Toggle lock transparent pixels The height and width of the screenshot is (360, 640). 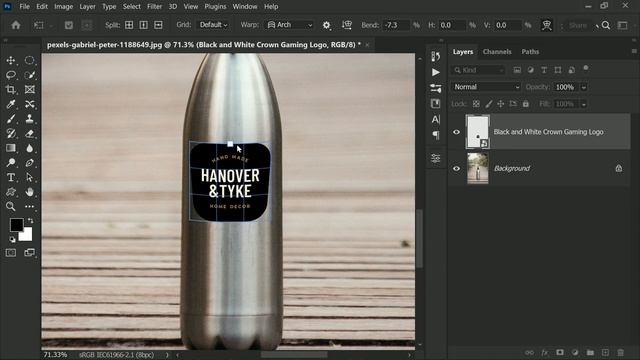476,104
